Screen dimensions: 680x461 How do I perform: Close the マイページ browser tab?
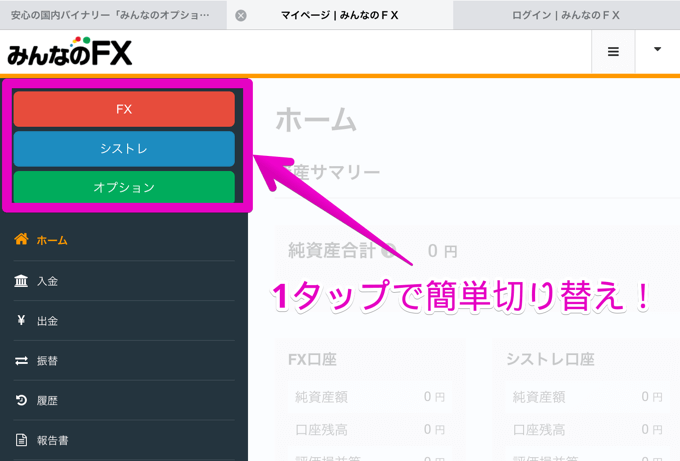[241, 16]
